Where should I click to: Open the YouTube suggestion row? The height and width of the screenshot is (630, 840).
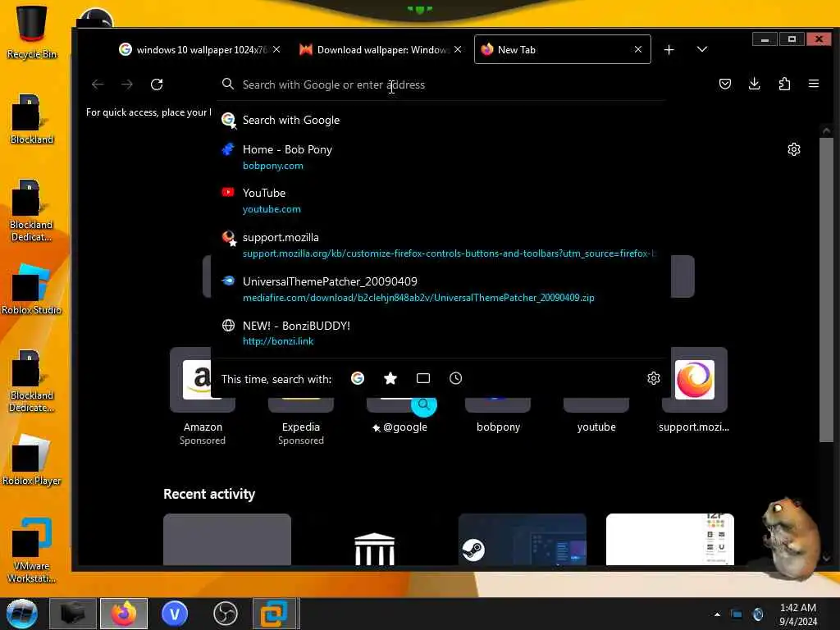tap(442, 200)
